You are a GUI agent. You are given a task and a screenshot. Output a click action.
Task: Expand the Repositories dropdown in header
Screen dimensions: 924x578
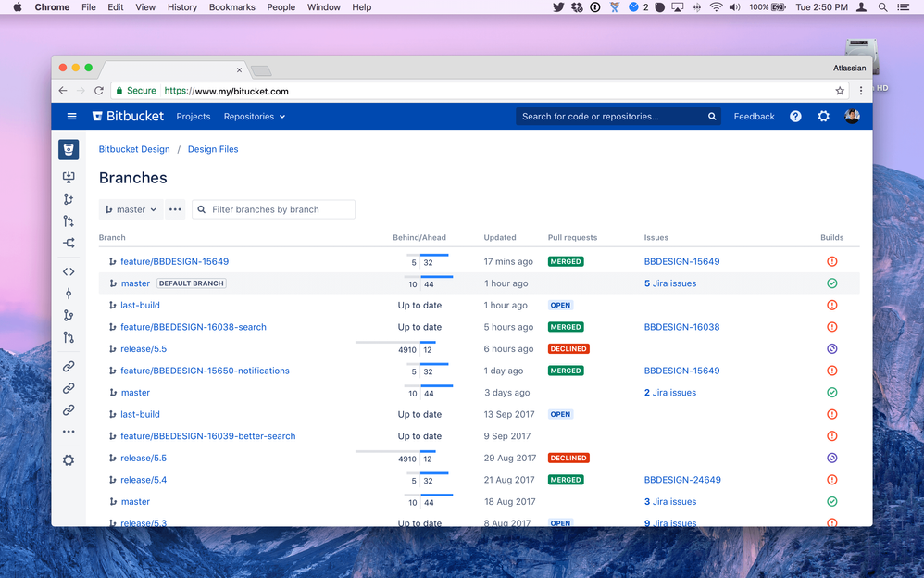(x=255, y=117)
